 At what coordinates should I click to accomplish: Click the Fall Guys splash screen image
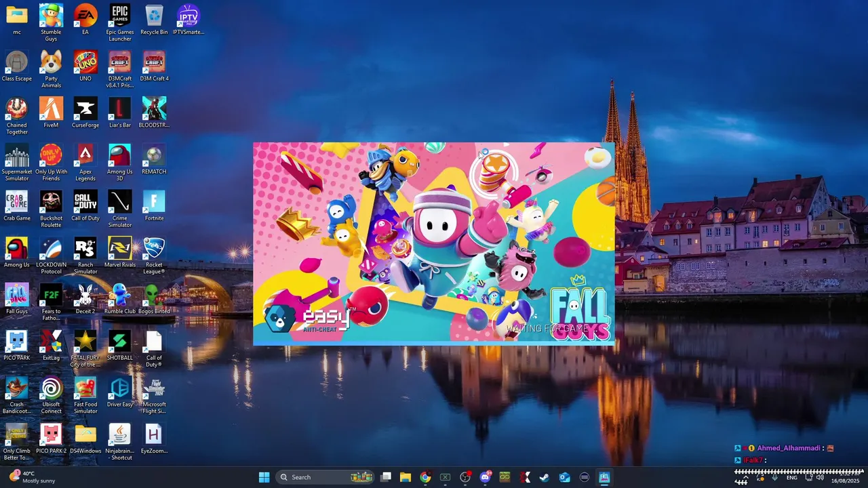434,244
